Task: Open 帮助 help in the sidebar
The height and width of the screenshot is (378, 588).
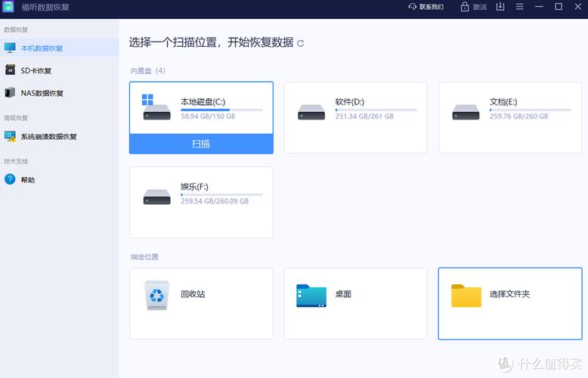Action: coord(59,180)
